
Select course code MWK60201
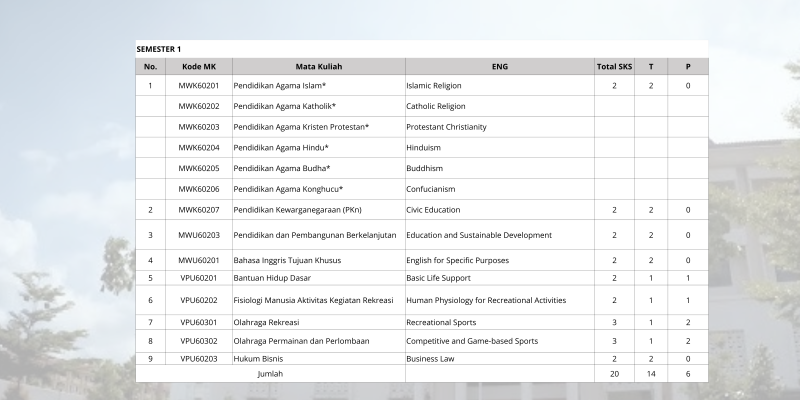(199, 86)
